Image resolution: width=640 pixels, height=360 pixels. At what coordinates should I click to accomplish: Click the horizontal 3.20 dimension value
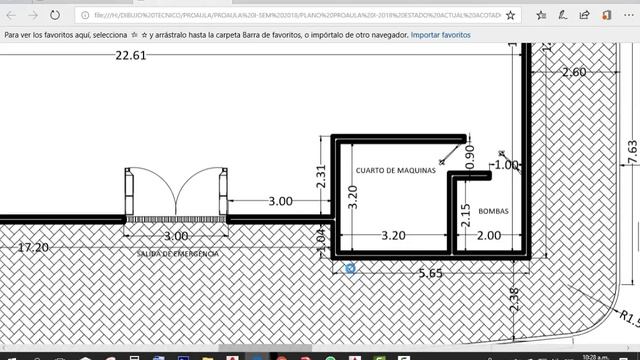[393, 236]
